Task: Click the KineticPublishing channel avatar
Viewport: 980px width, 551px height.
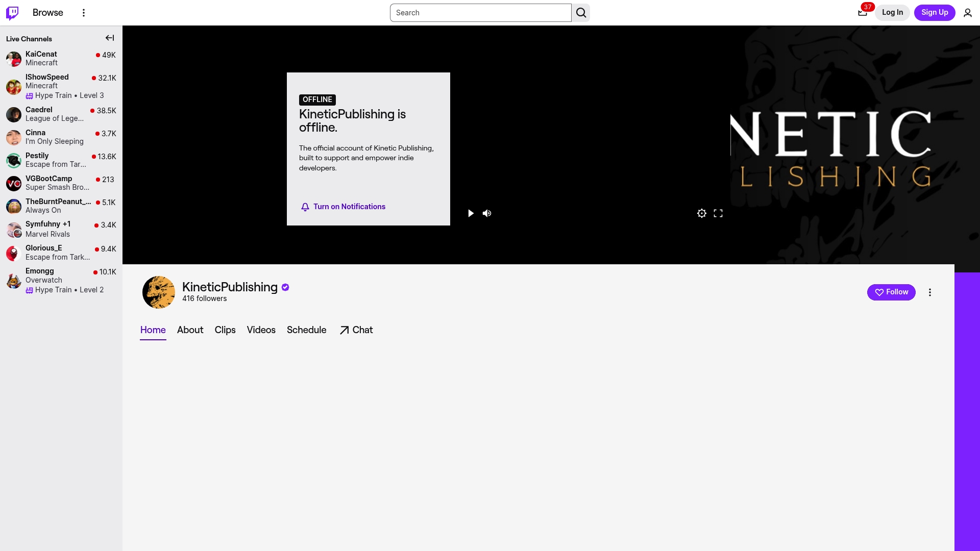Action: click(159, 292)
